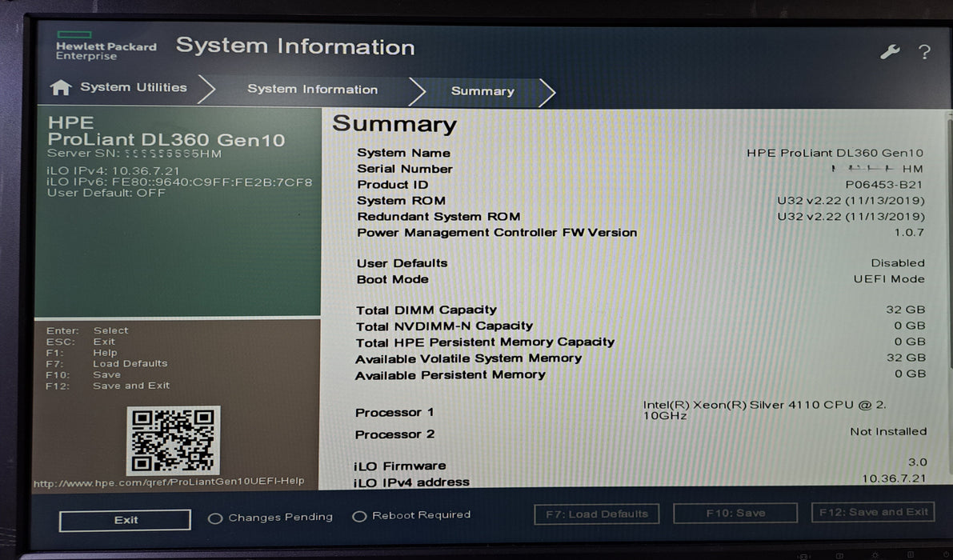Image resolution: width=953 pixels, height=560 pixels.
Task: Go to System Utilities breadcrumb
Action: click(x=134, y=87)
